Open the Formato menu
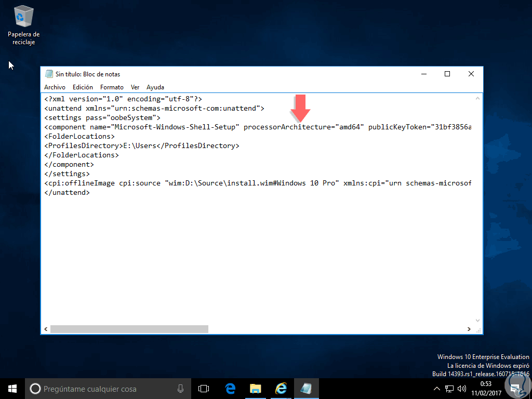The image size is (532, 399). point(112,87)
